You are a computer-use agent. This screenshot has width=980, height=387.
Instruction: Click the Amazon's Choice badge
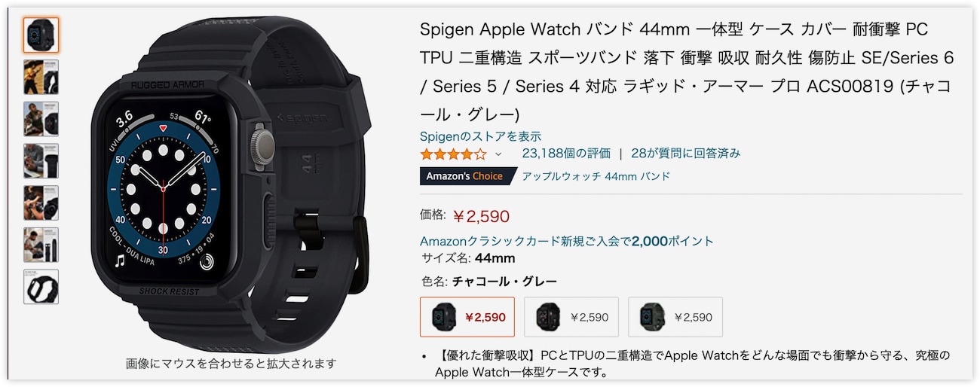(466, 176)
